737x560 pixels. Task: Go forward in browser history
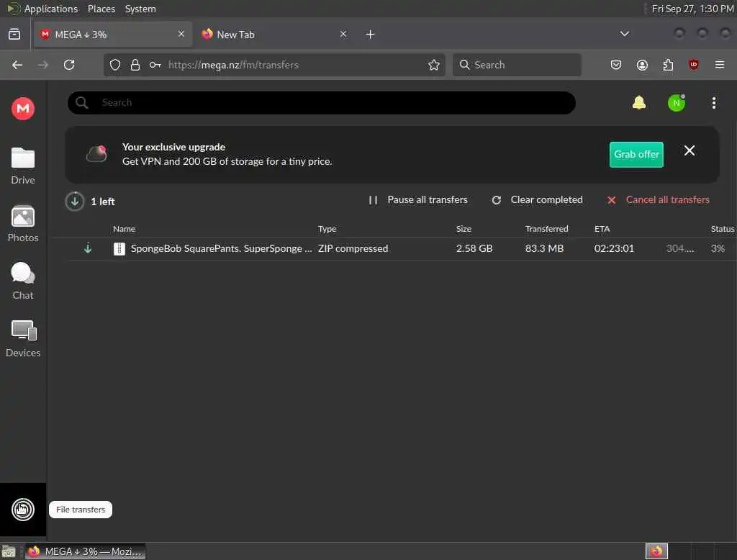point(43,65)
